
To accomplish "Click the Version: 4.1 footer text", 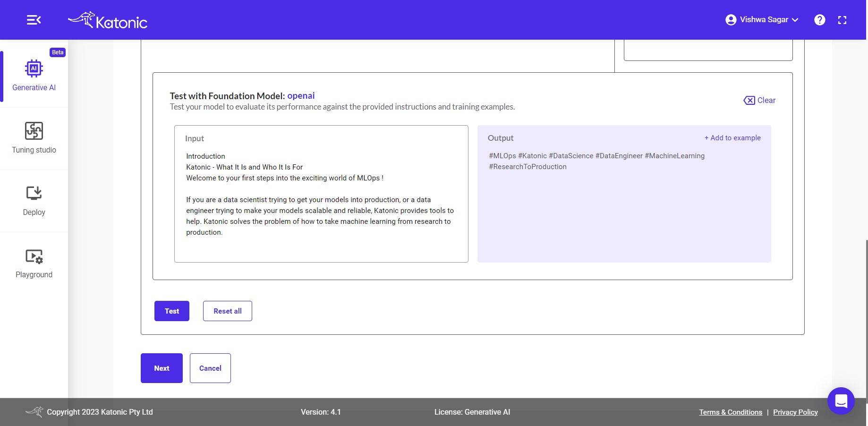I will coord(321,412).
